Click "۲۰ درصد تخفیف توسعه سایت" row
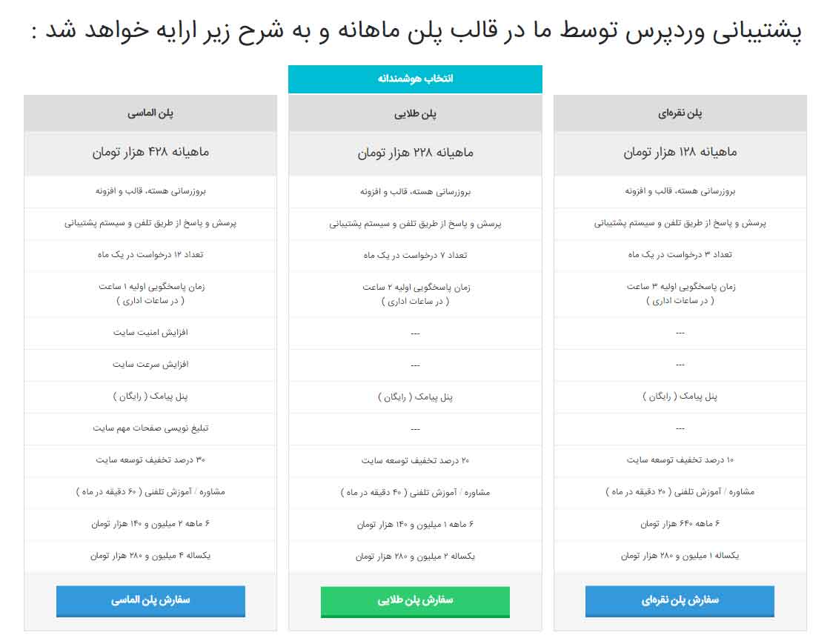The image size is (830, 644). pos(415,460)
